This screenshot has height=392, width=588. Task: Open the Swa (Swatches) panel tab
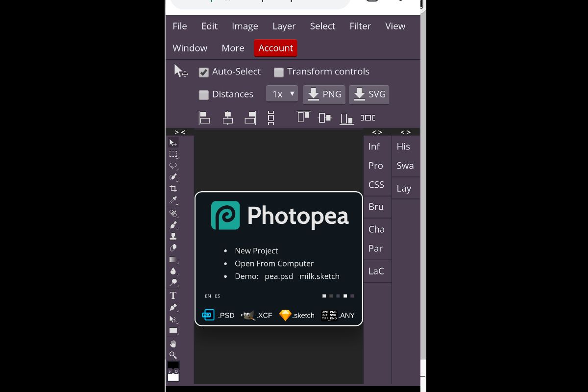point(405,166)
